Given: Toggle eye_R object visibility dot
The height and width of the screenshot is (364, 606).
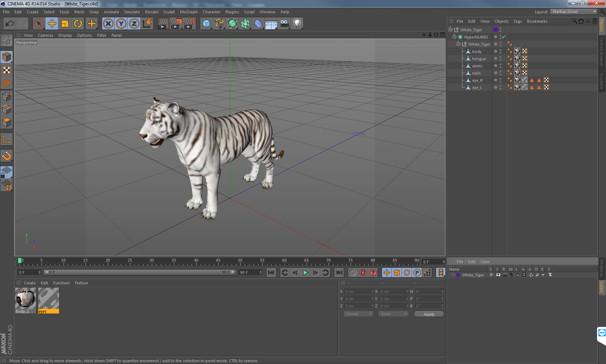Looking at the screenshot, I should click(x=496, y=80).
